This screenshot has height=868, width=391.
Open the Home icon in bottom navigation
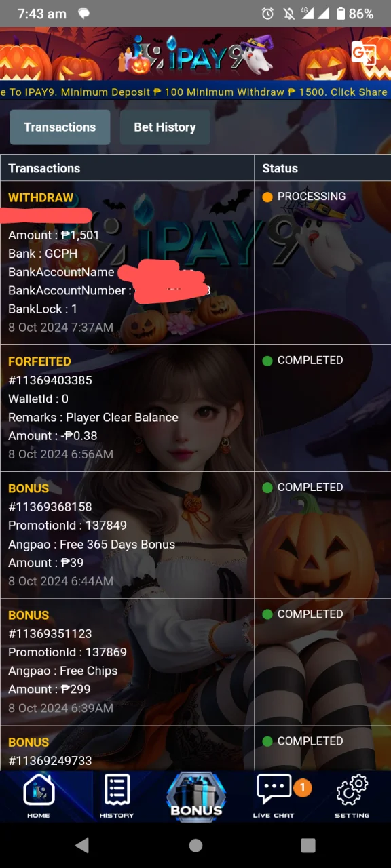[x=39, y=796]
